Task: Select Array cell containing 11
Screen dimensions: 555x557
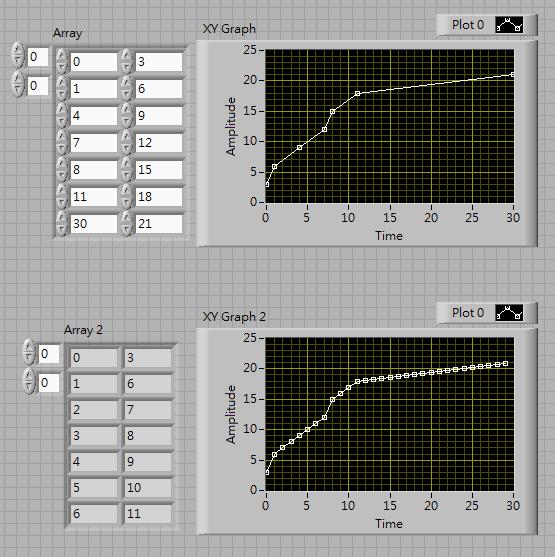Action: (x=94, y=197)
